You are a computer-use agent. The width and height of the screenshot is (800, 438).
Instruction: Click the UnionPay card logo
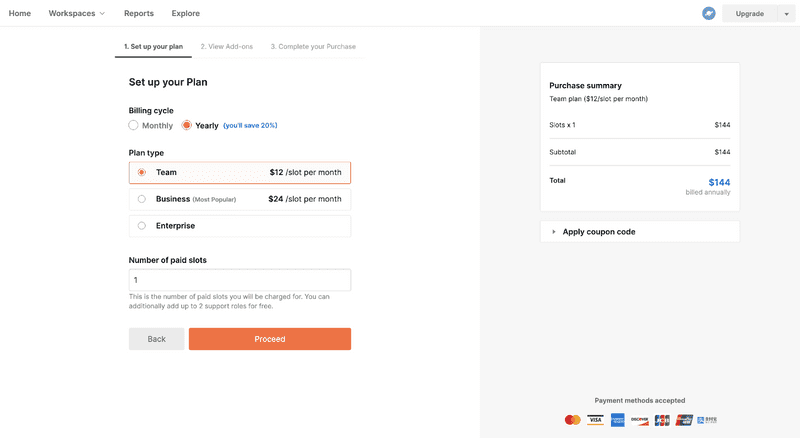coord(684,420)
